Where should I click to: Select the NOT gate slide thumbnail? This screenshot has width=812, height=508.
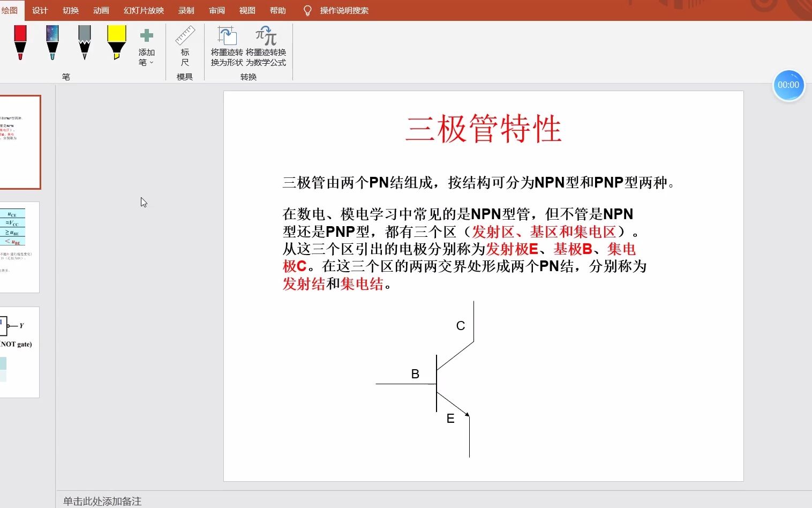click(x=19, y=352)
